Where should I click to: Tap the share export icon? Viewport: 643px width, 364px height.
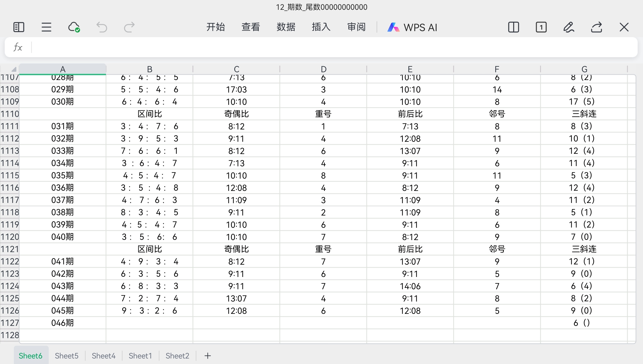click(597, 27)
